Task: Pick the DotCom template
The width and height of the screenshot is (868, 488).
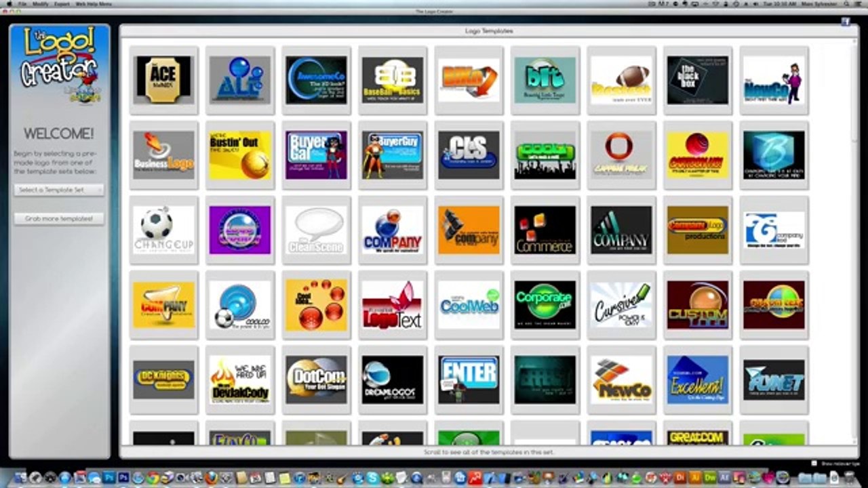Action: coord(316,380)
